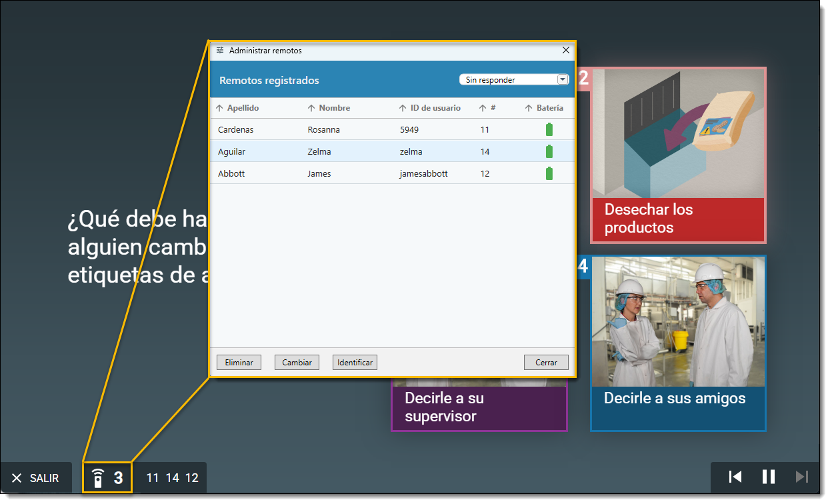Click the Identificar button
This screenshot has width=830, height=504.
[355, 363]
